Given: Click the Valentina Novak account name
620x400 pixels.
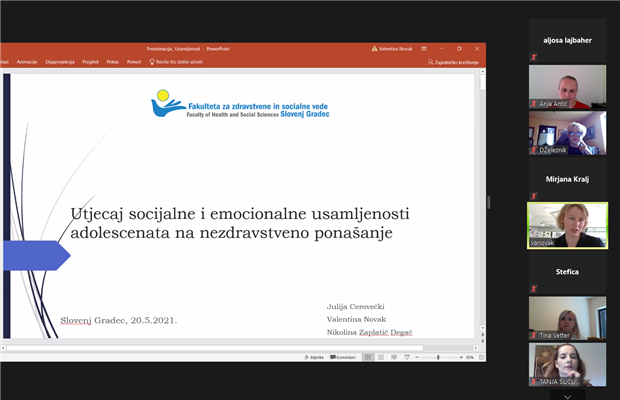Looking at the screenshot, I should (395, 49).
